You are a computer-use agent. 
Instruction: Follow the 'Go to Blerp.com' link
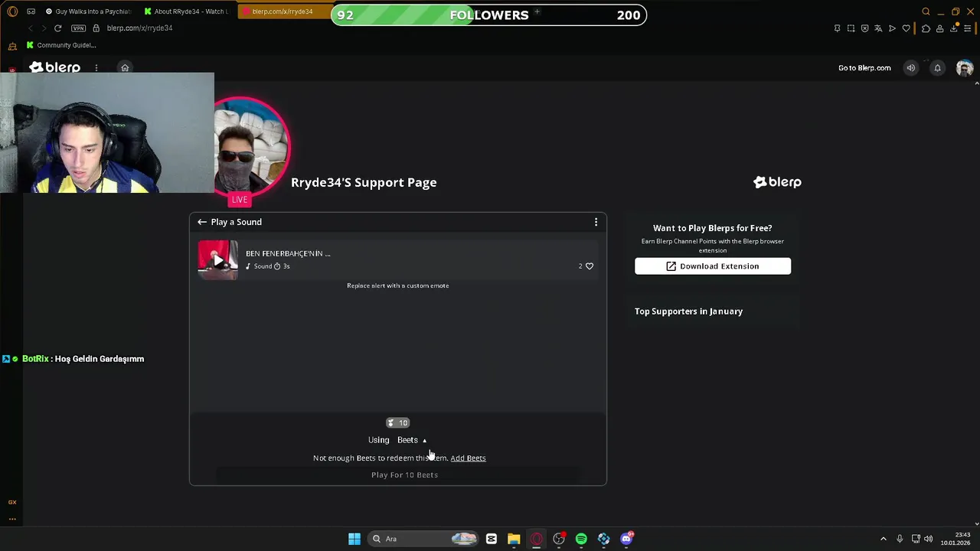(x=864, y=68)
